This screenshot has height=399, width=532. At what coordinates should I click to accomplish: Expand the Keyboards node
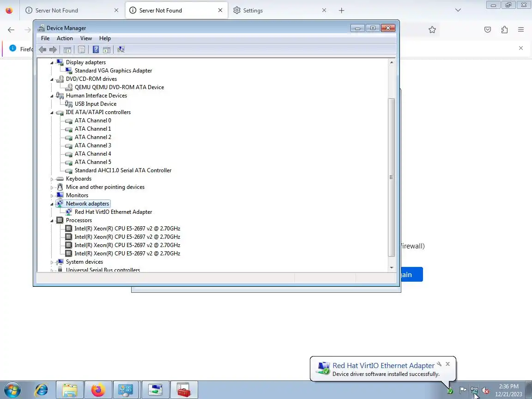tap(52, 179)
